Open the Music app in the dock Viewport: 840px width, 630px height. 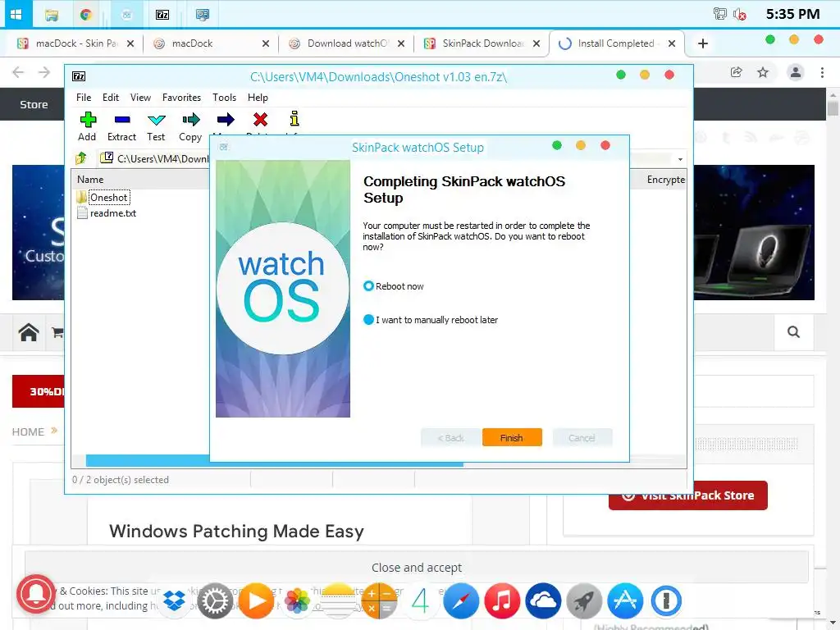click(502, 600)
